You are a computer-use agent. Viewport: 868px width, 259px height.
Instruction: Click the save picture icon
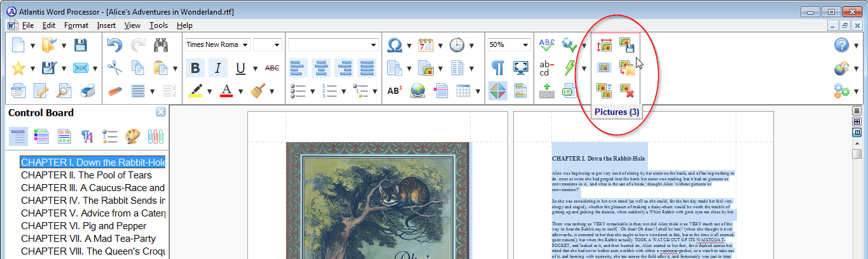pyautogui.click(x=627, y=45)
